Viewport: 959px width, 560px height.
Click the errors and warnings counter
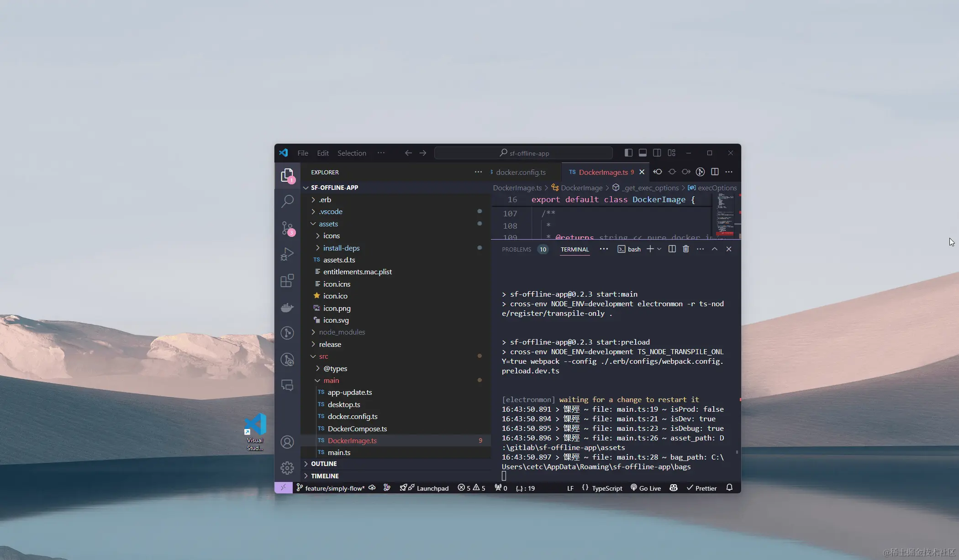(x=471, y=488)
